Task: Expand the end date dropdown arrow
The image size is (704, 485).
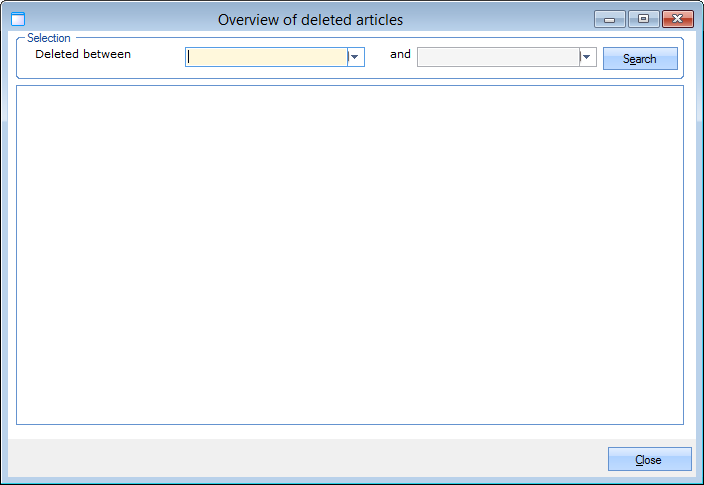Action: point(587,57)
